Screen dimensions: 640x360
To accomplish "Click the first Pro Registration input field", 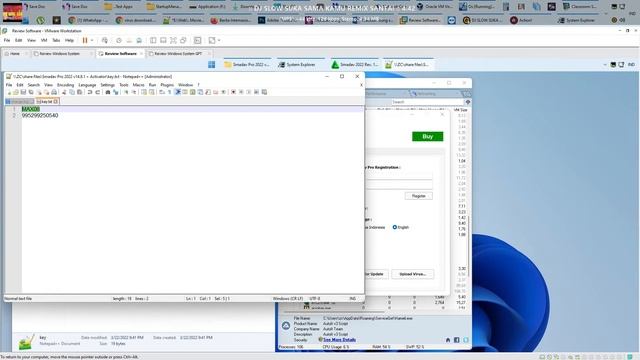I will click(399, 176).
